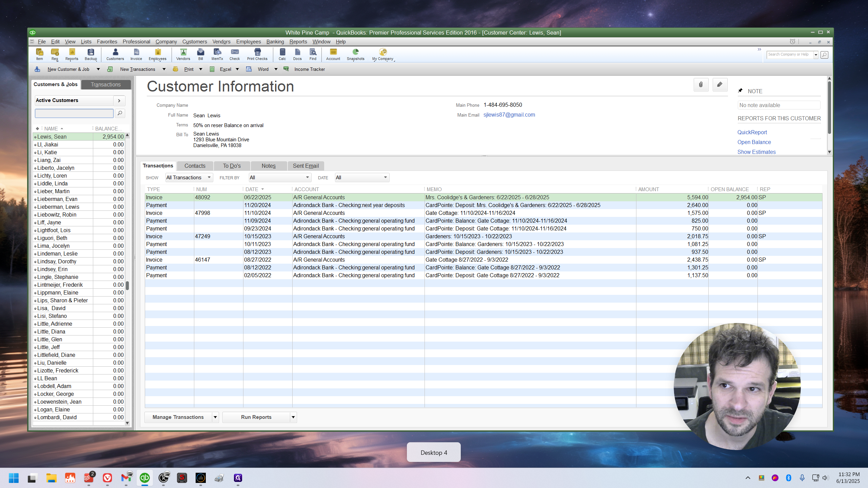Create an Invoice from the toolbar
868x488 pixels.
coord(136,54)
